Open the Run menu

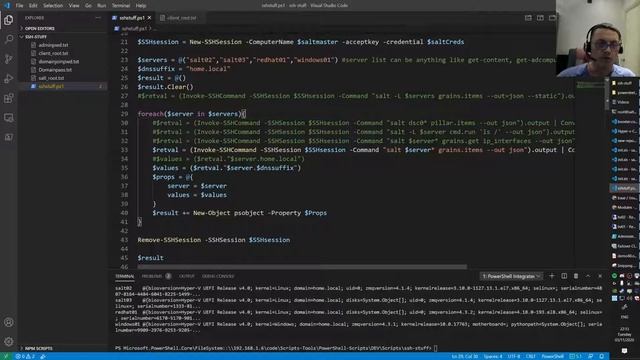click(x=102, y=6)
